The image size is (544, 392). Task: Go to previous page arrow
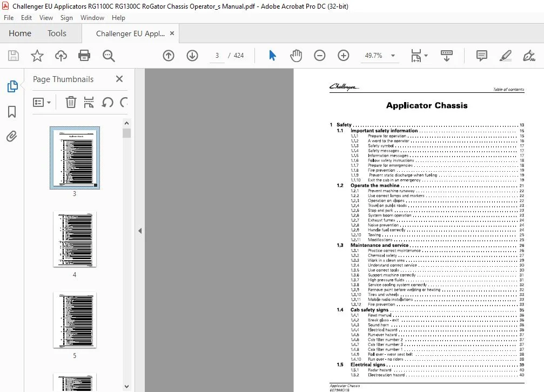(169, 56)
